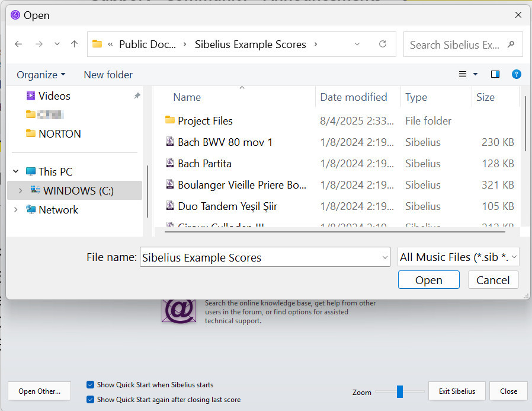Go forward using the forward arrow

(39, 44)
